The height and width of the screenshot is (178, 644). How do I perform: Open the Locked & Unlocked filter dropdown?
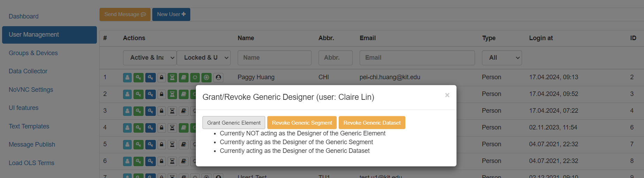coord(204,58)
